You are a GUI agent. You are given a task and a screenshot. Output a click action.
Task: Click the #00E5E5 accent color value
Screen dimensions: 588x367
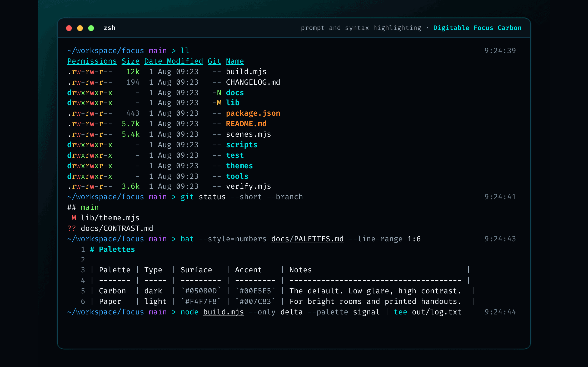(255, 291)
